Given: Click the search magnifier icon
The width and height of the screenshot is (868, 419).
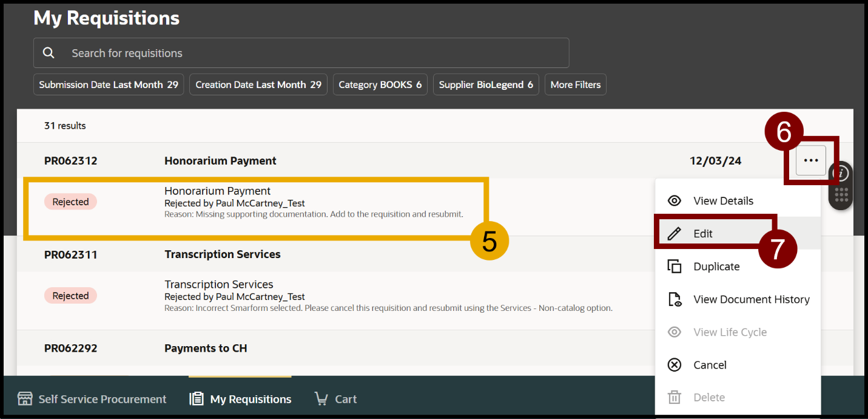Looking at the screenshot, I should (49, 53).
